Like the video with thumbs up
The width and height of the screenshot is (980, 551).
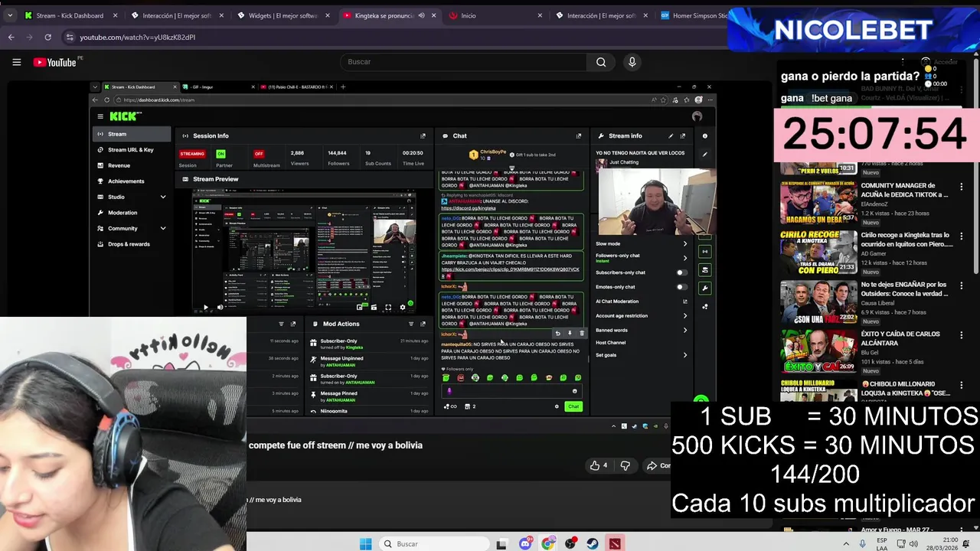pyautogui.click(x=599, y=465)
